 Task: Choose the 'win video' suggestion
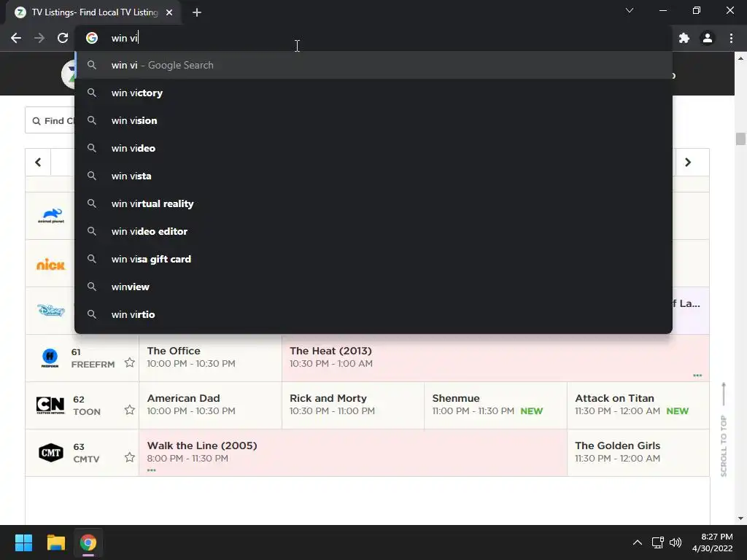[373, 148]
